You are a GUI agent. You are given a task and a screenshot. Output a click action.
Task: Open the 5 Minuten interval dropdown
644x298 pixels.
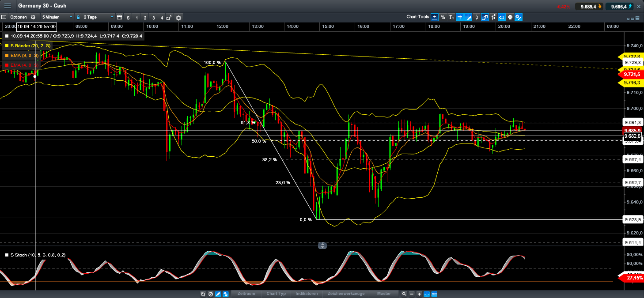tap(57, 17)
